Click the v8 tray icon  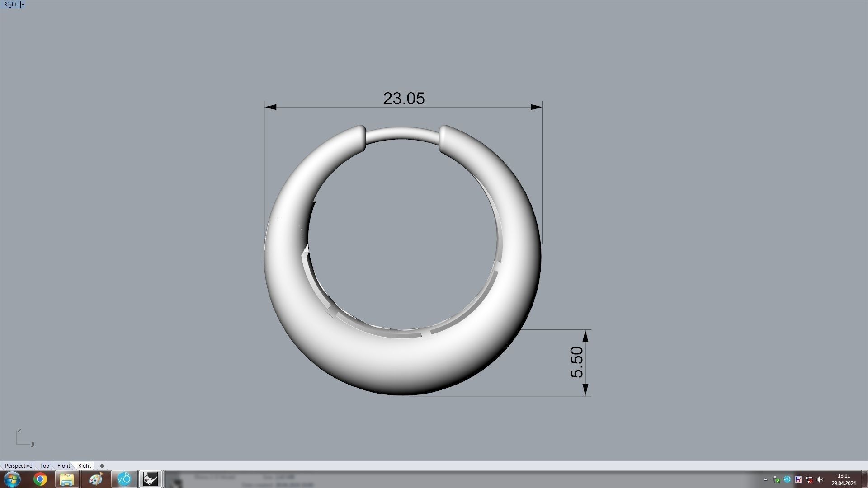tap(787, 479)
